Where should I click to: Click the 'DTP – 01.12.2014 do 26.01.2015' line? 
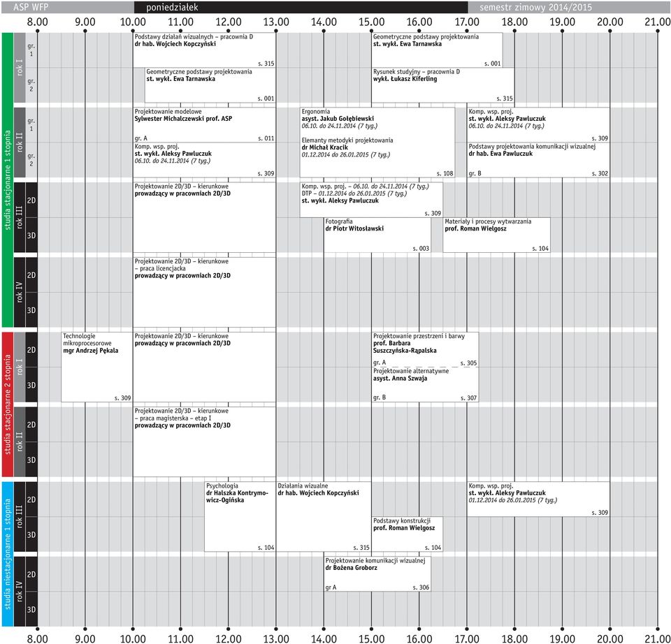point(354,193)
